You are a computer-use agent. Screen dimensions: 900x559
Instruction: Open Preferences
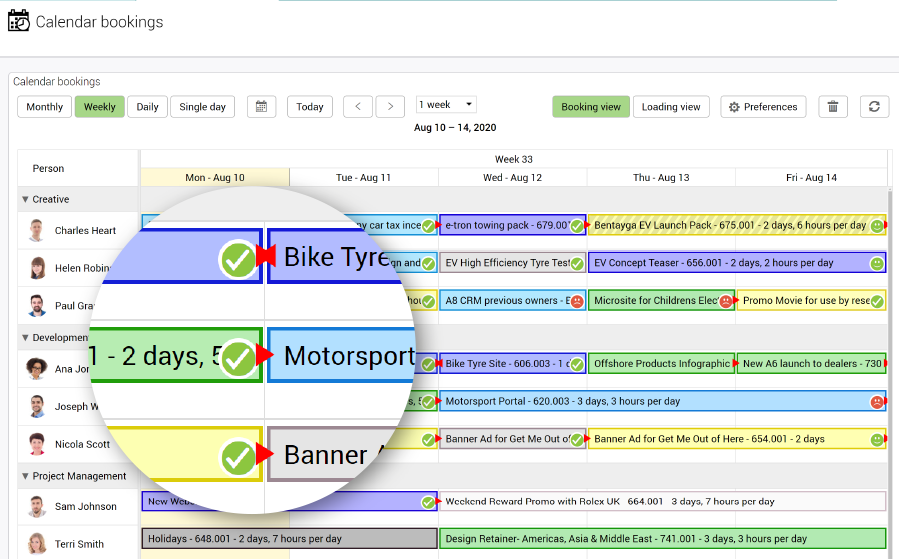point(763,107)
